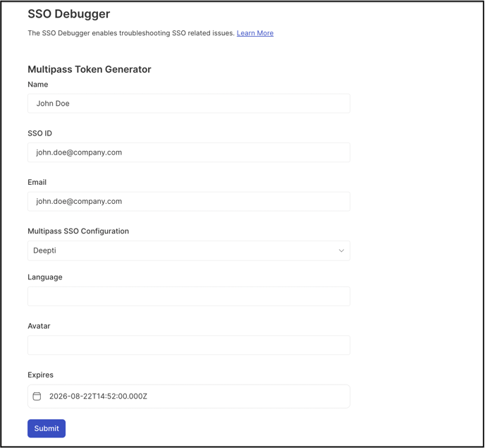Screen dimensions: 485x448
Task: Click the SSO Debugger description sentence
Action: point(131,33)
